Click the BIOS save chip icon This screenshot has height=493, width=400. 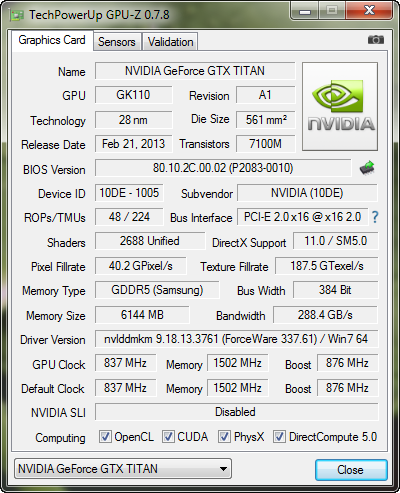tap(367, 168)
